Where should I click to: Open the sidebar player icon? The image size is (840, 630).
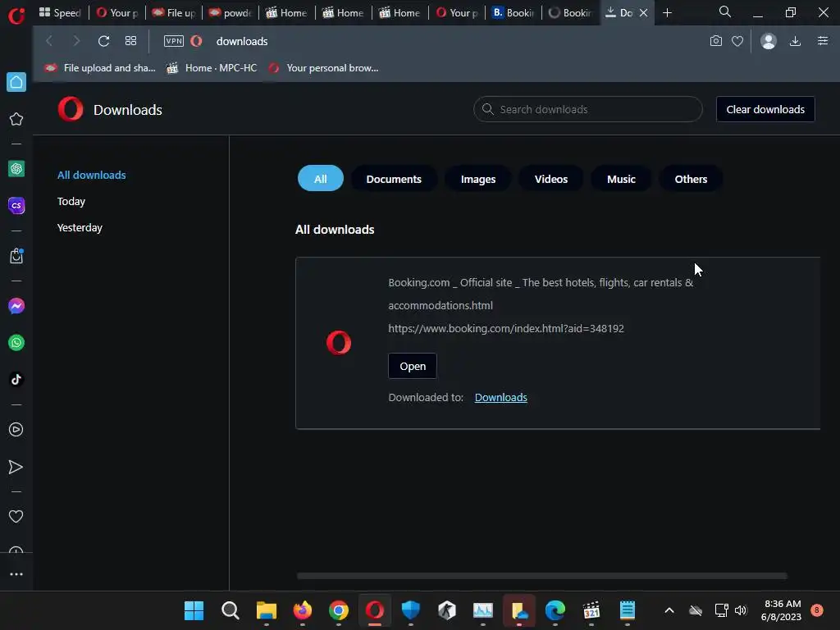pos(16,430)
